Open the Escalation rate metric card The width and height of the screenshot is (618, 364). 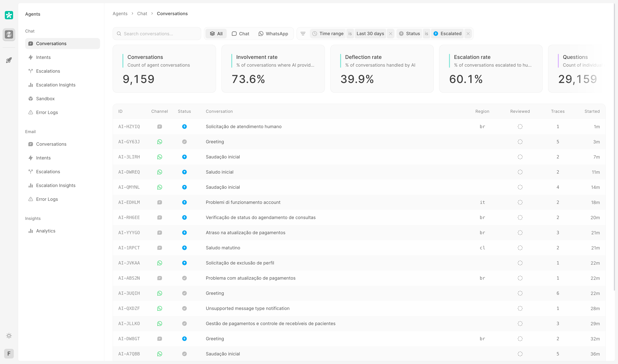point(491,69)
